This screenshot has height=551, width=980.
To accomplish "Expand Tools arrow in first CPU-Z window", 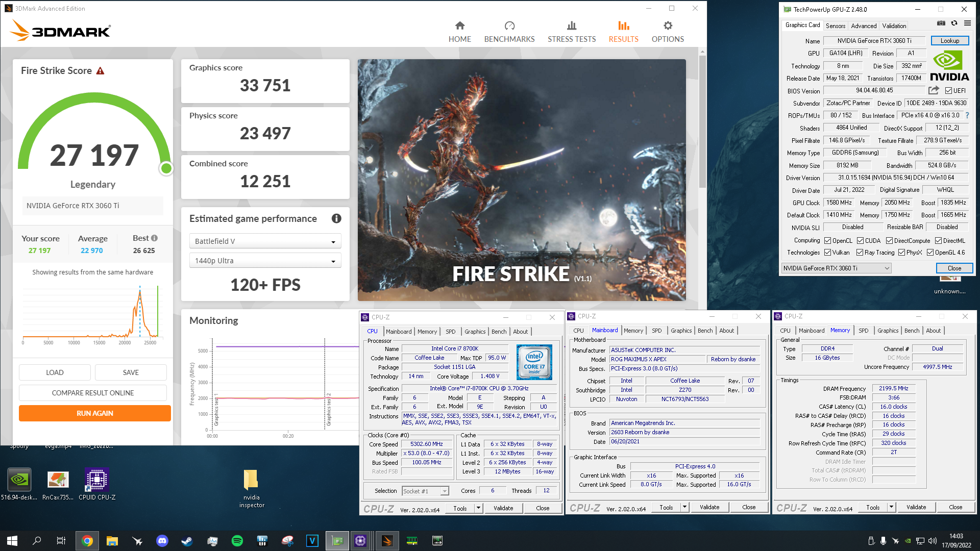I will click(x=478, y=508).
